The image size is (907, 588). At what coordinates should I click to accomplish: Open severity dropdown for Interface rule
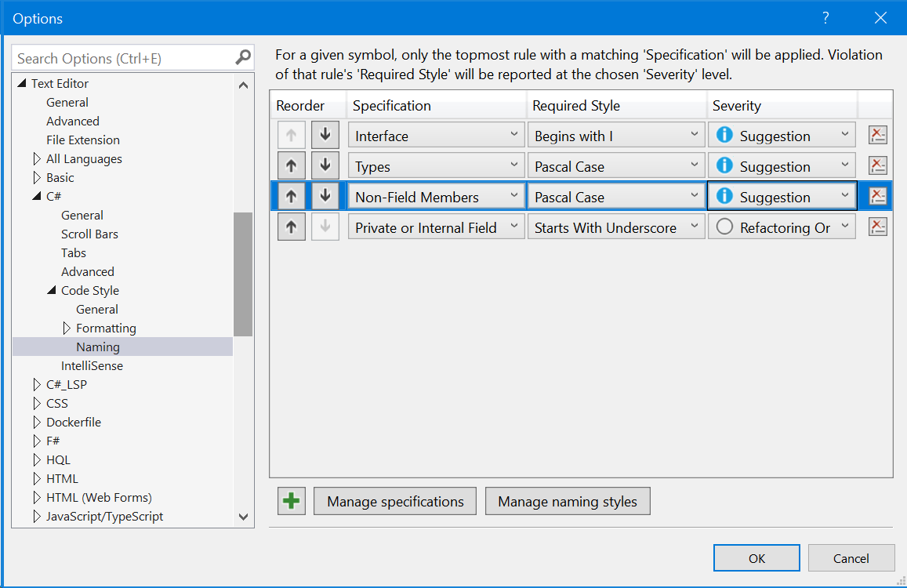(x=782, y=136)
